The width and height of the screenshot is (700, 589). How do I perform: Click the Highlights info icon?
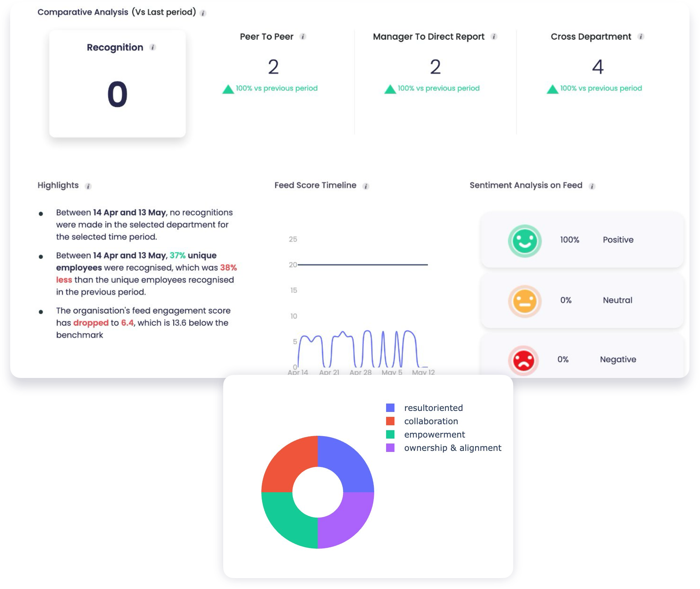[x=88, y=186]
